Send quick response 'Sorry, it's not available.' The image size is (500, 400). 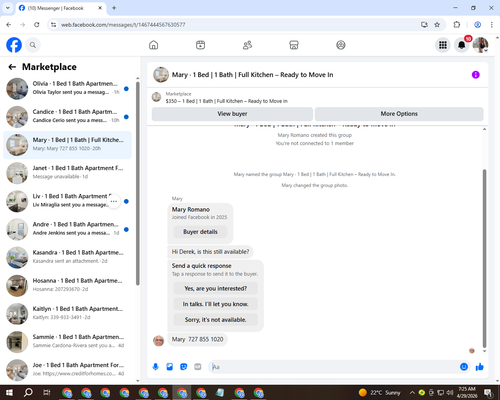tap(216, 320)
